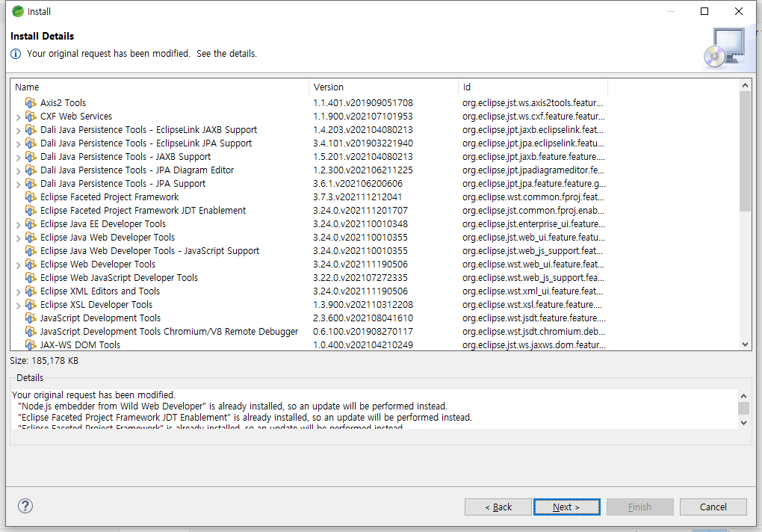Expand Dali EclipseLink JPA Support node

pyautogui.click(x=18, y=144)
